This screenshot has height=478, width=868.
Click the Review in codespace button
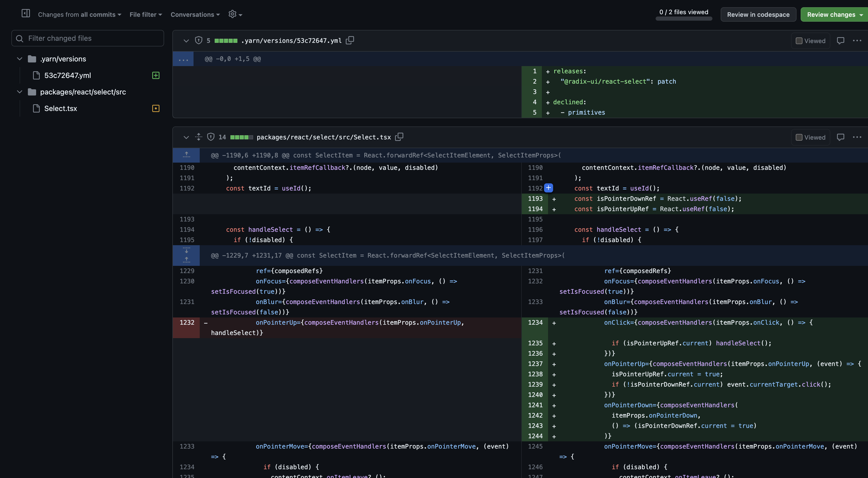[758, 14]
